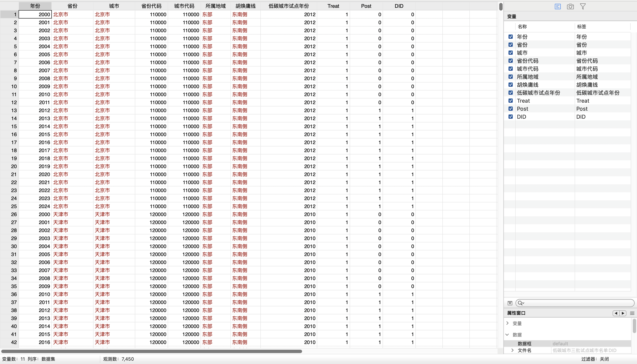This screenshot has height=364, width=637.
Task: Go to next variable in properties
Action: coord(623,313)
